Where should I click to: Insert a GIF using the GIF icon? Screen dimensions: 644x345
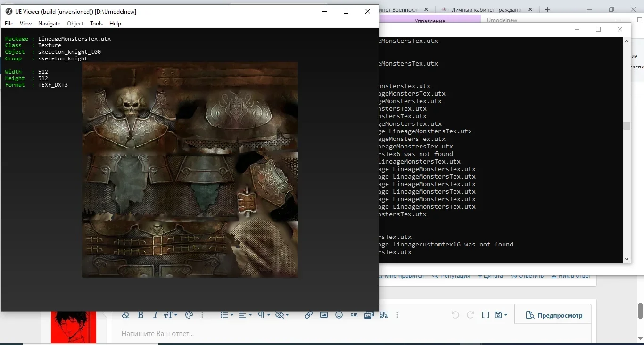coord(354,315)
